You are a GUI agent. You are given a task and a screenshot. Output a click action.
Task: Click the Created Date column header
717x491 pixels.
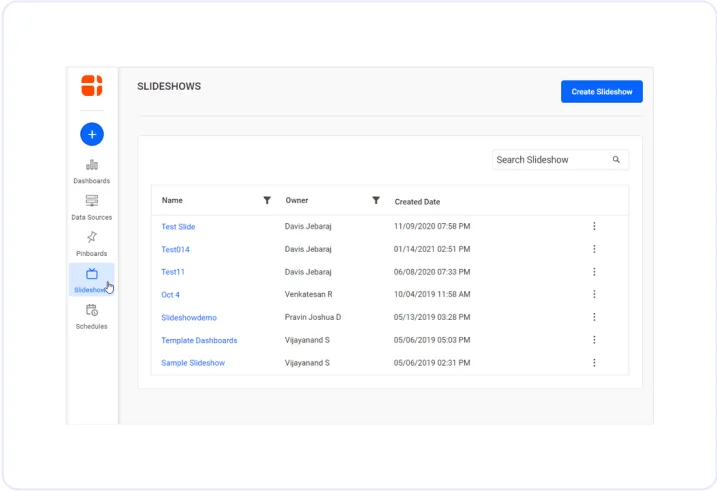pos(417,202)
